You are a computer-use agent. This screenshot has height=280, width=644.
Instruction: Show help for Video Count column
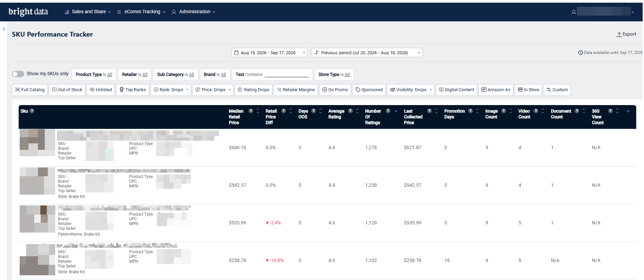(x=536, y=111)
